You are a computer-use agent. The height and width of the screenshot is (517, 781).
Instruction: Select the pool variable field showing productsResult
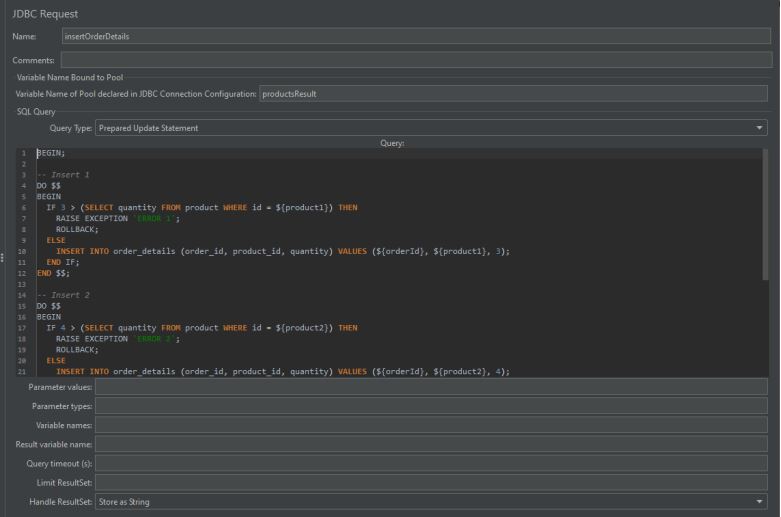pyautogui.click(x=512, y=94)
